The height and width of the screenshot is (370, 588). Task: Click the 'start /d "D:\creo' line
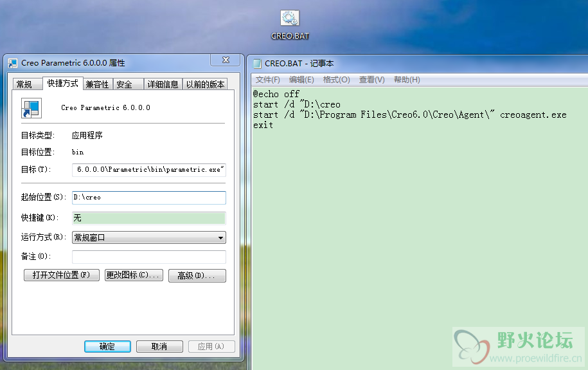coord(297,104)
